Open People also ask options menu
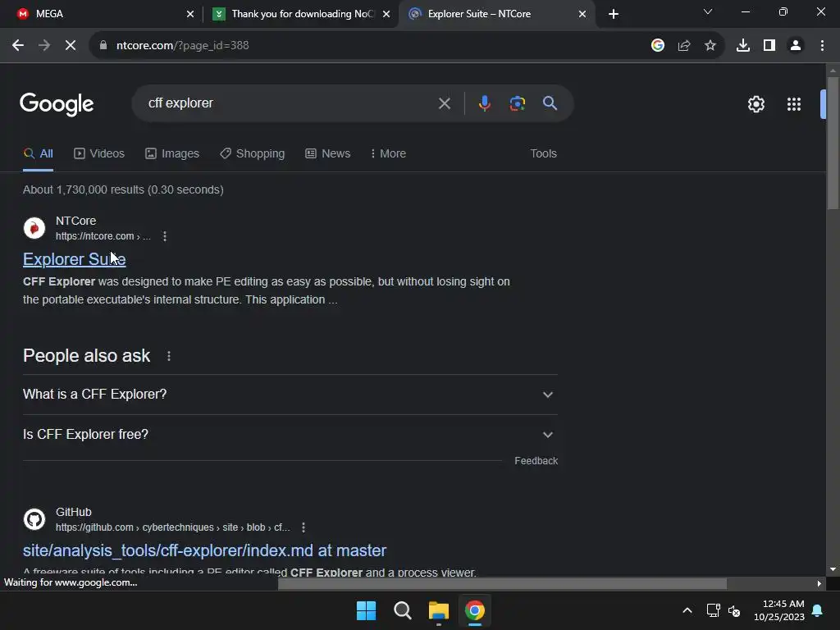The height and width of the screenshot is (630, 840). pos(169,356)
